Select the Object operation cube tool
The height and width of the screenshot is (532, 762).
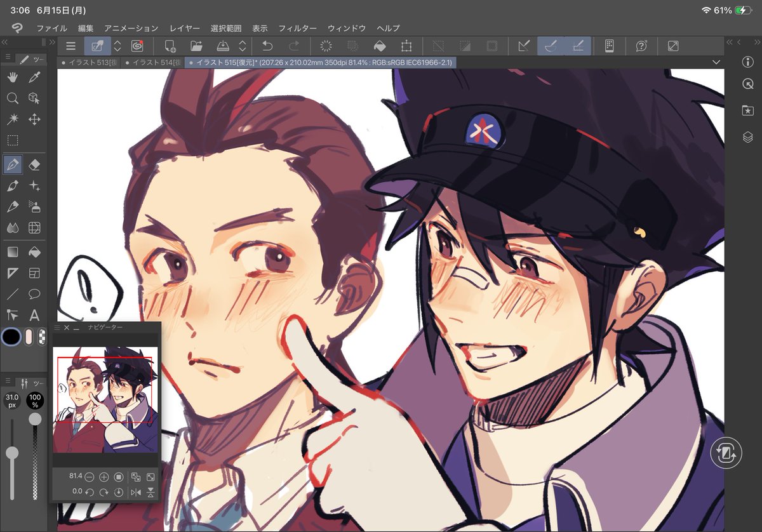click(x=34, y=98)
